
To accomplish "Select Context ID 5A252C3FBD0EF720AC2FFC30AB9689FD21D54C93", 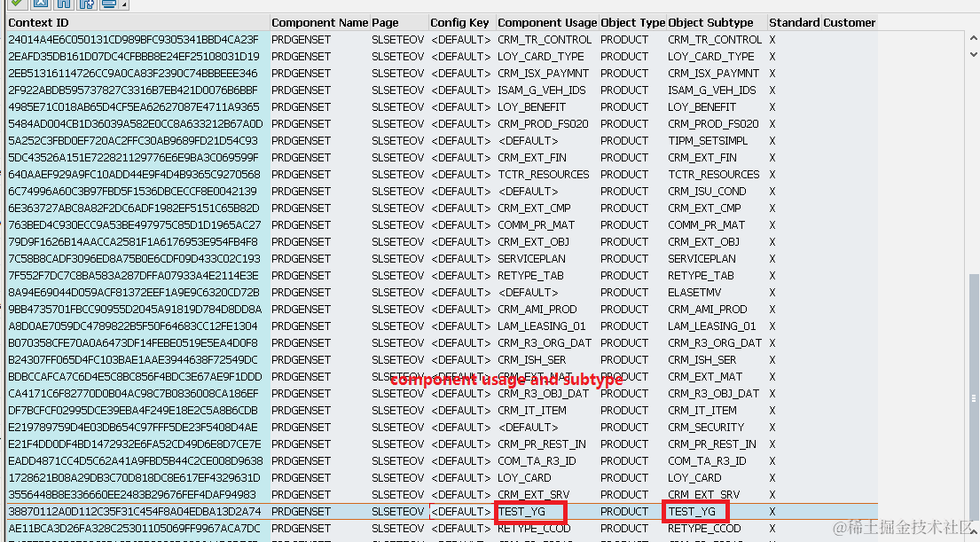I will [x=132, y=141].
